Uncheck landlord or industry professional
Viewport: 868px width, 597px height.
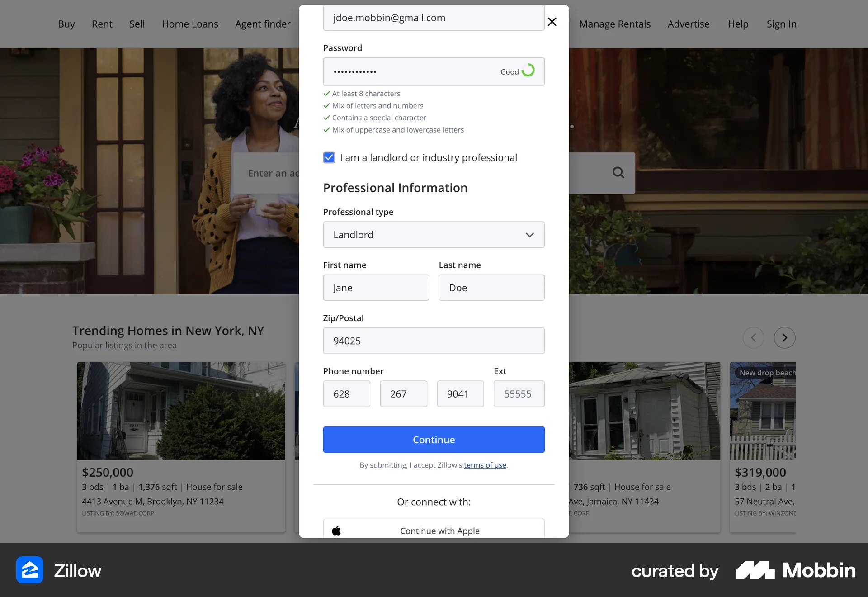(x=329, y=157)
